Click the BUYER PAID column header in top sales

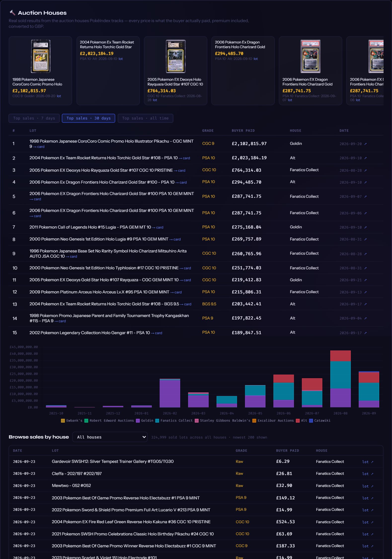(x=243, y=131)
